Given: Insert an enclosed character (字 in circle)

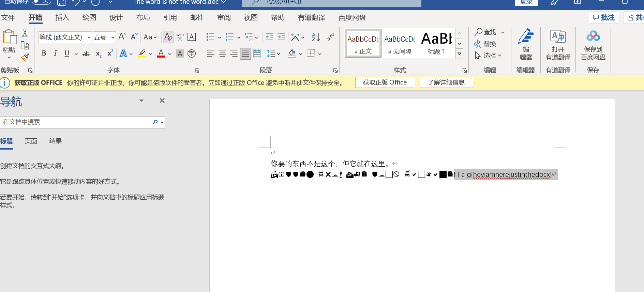Looking at the screenshot, I should (x=192, y=53).
